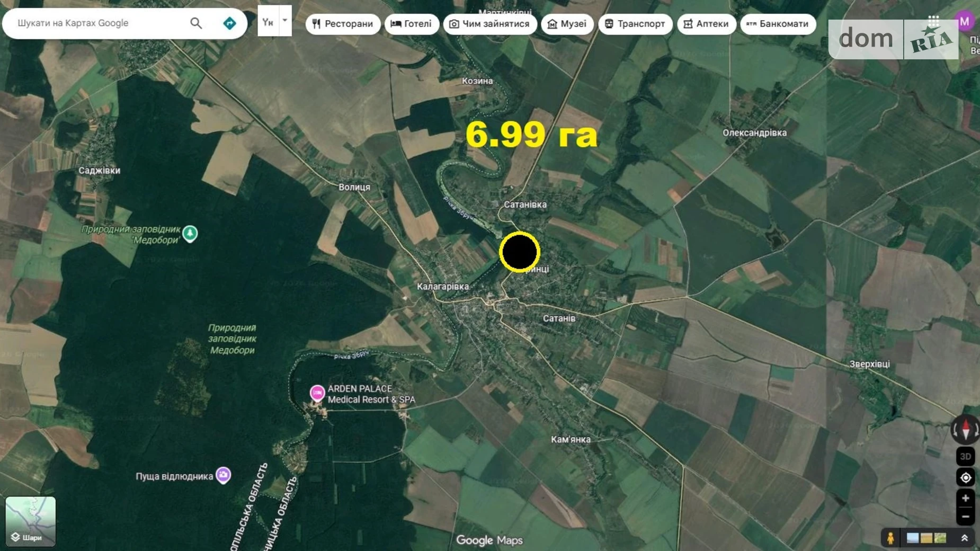Open the Шари layers panel
This screenshot has height=551, width=980.
[30, 522]
